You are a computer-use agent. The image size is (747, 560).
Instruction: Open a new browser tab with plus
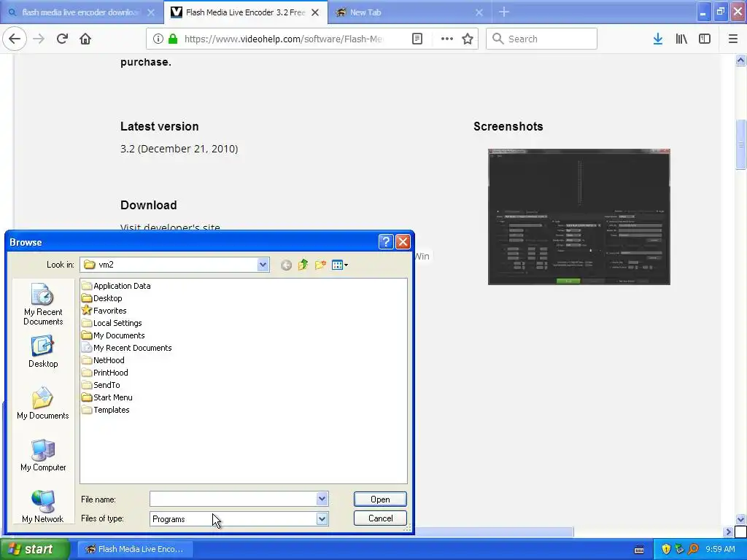coord(504,12)
